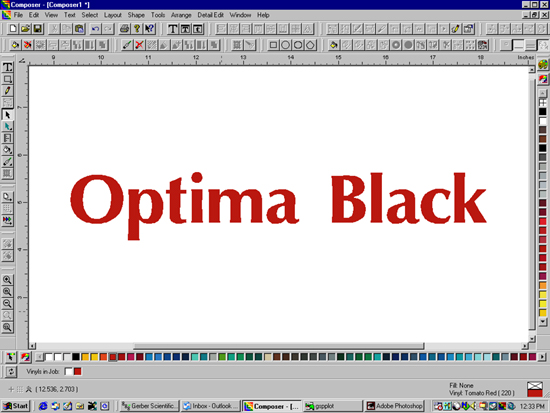Open the file folder icon
The height and width of the screenshot is (413, 550).
[25, 28]
